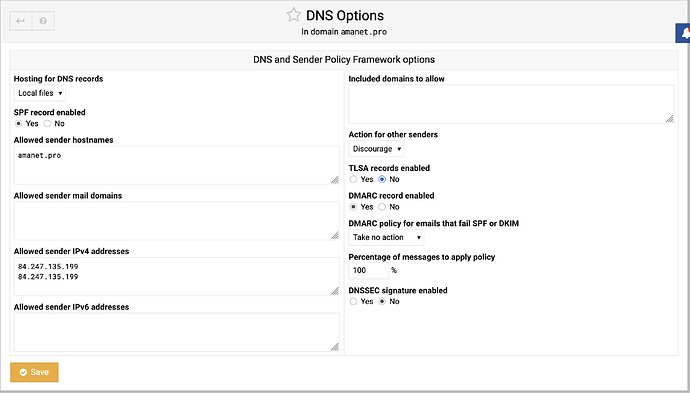Image resolution: width=690 pixels, height=393 pixels.
Task: Open the help question mark icon
Action: tap(43, 21)
